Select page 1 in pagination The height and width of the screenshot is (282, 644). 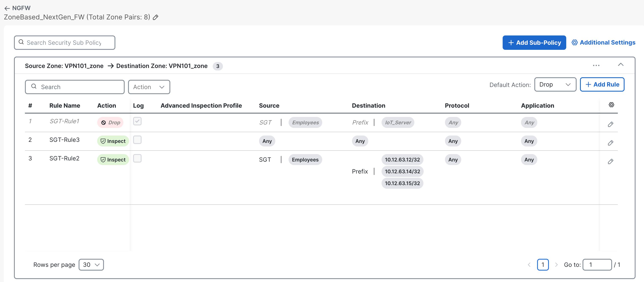point(543,265)
